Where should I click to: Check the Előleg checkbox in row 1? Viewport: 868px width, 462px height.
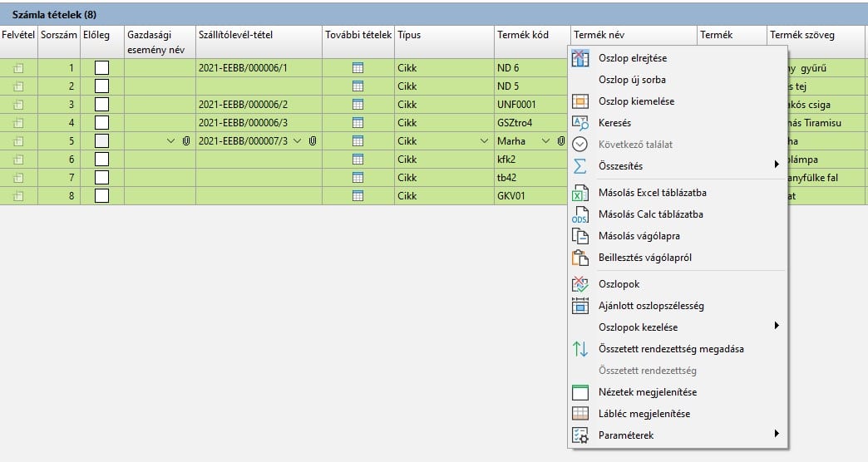[101, 68]
